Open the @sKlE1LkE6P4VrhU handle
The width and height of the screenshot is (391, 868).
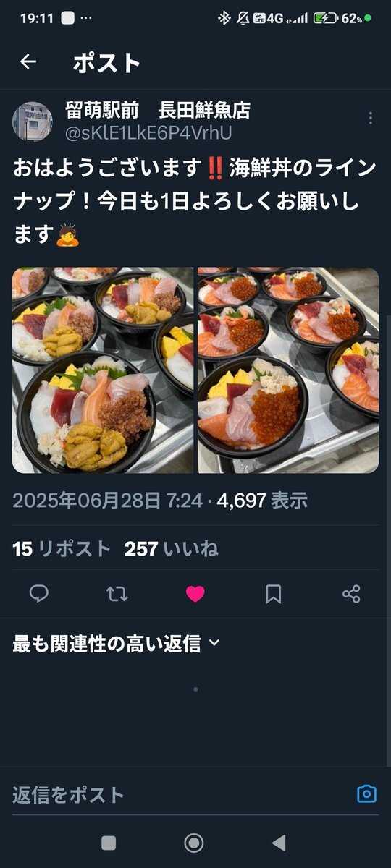pyautogui.click(x=148, y=132)
